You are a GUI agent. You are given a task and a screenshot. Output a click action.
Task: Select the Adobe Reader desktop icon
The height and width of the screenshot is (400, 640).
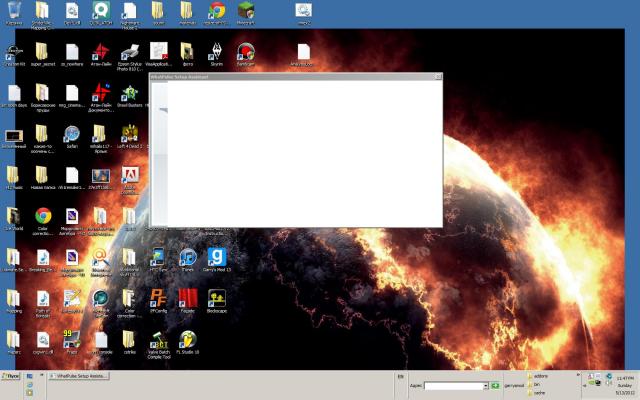point(129,176)
